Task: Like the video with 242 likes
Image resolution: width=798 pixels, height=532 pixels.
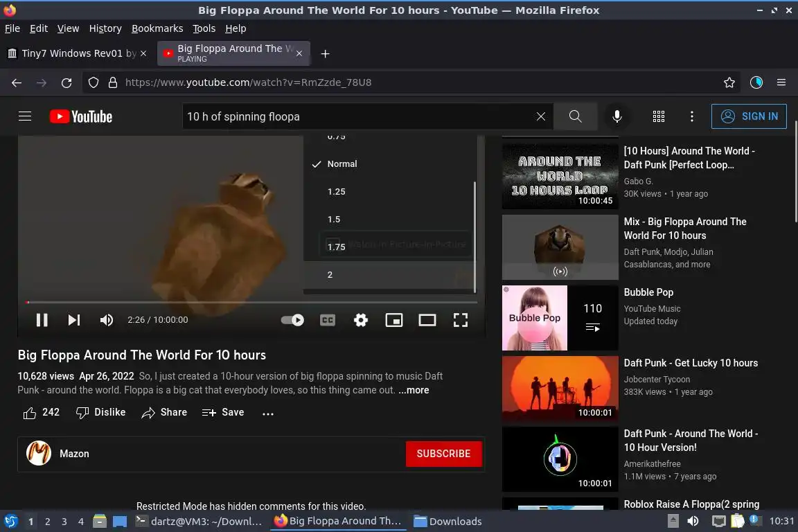Action: click(x=42, y=412)
